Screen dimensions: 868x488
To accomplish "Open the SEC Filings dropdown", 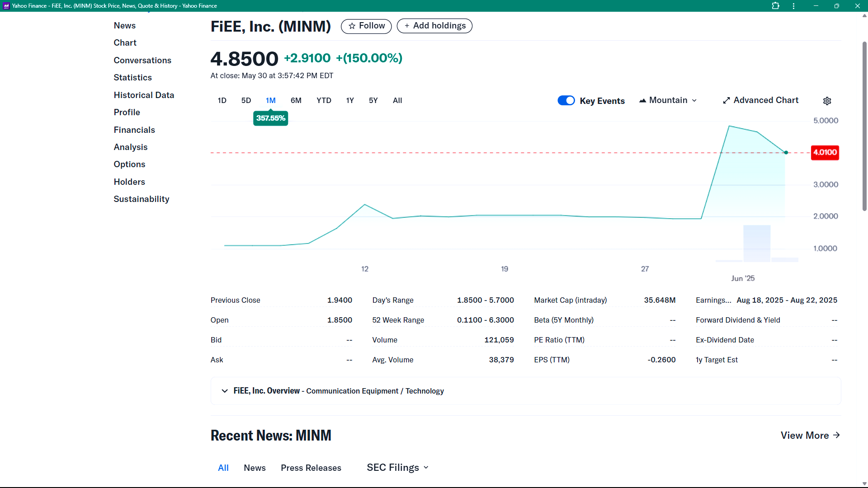I will [397, 468].
